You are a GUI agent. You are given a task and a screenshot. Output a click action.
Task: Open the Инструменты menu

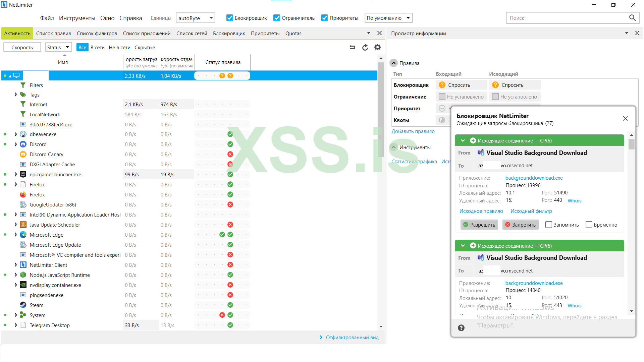77,18
